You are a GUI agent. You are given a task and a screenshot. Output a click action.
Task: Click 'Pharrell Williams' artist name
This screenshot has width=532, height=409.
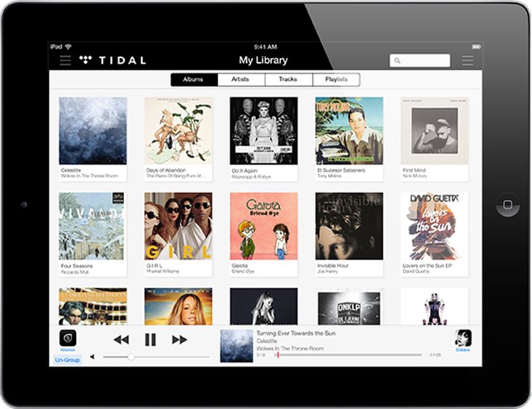162,271
